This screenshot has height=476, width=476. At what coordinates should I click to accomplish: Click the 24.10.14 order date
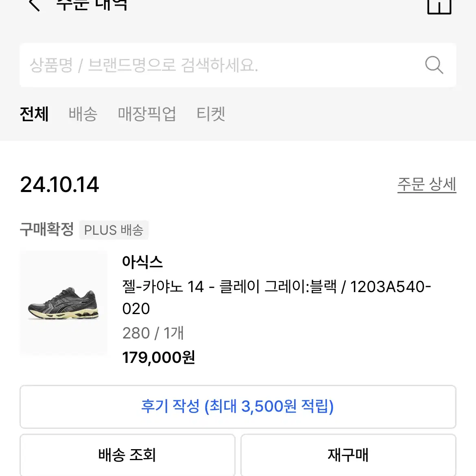pos(59,185)
